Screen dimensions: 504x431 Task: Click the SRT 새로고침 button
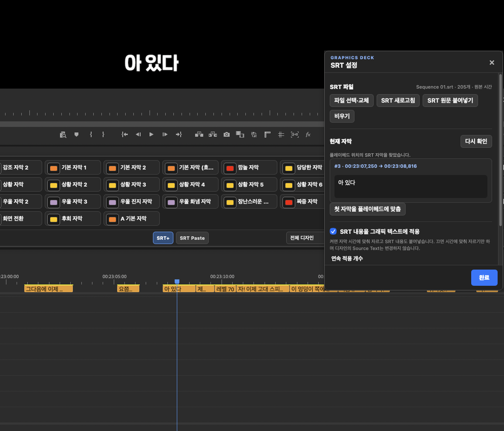pos(398,100)
